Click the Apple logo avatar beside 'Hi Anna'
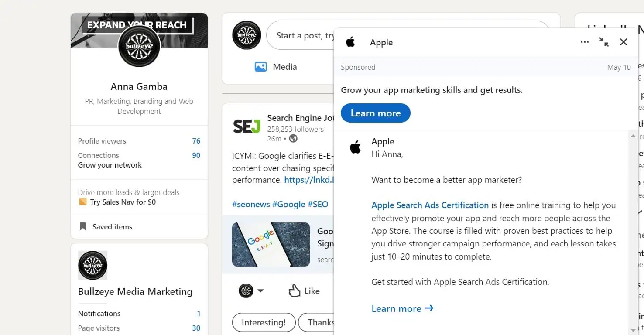The width and height of the screenshot is (644, 335). [x=356, y=147]
